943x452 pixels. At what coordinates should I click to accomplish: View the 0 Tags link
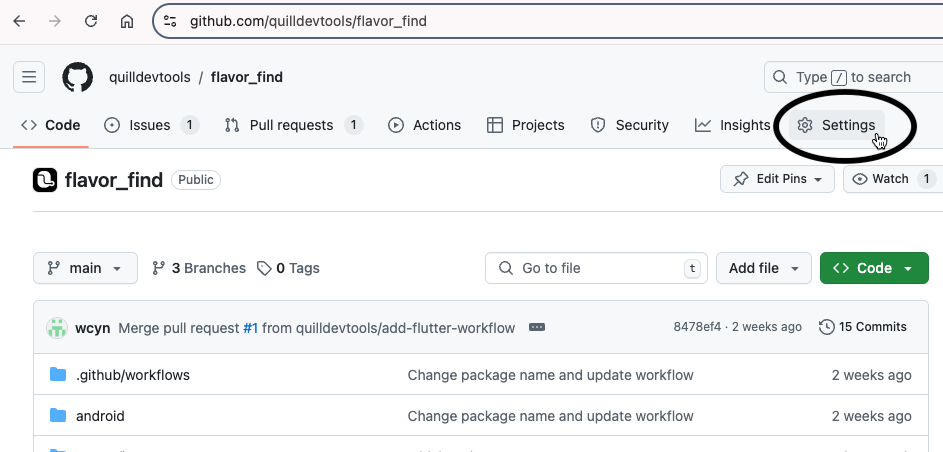[x=288, y=268]
